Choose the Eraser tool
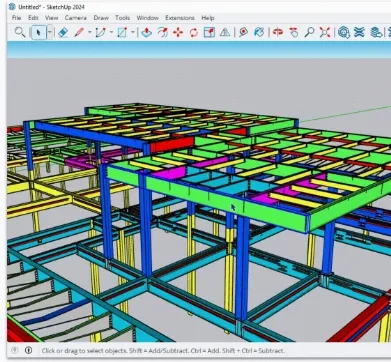The height and width of the screenshot is (362, 391). 63,32
